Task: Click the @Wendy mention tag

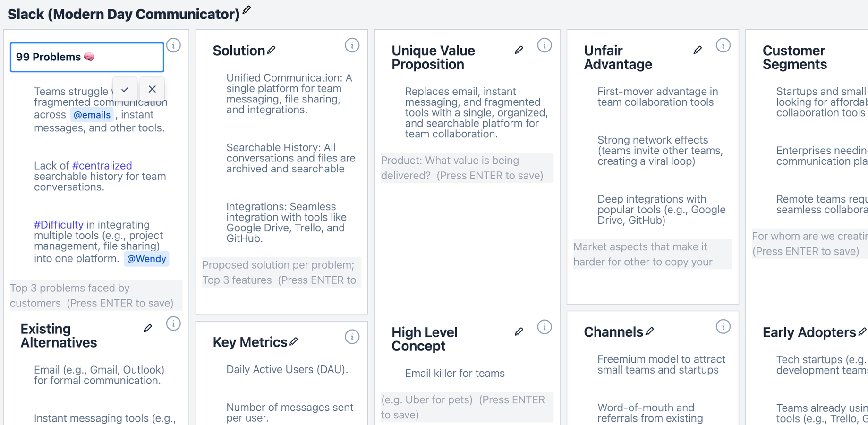Action: click(146, 259)
